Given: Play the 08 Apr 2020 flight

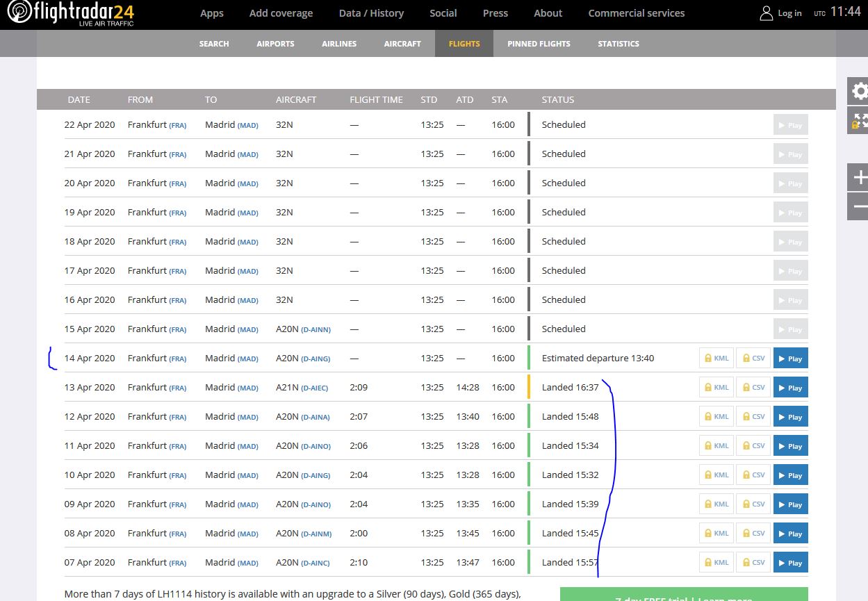Looking at the screenshot, I should click(791, 534).
